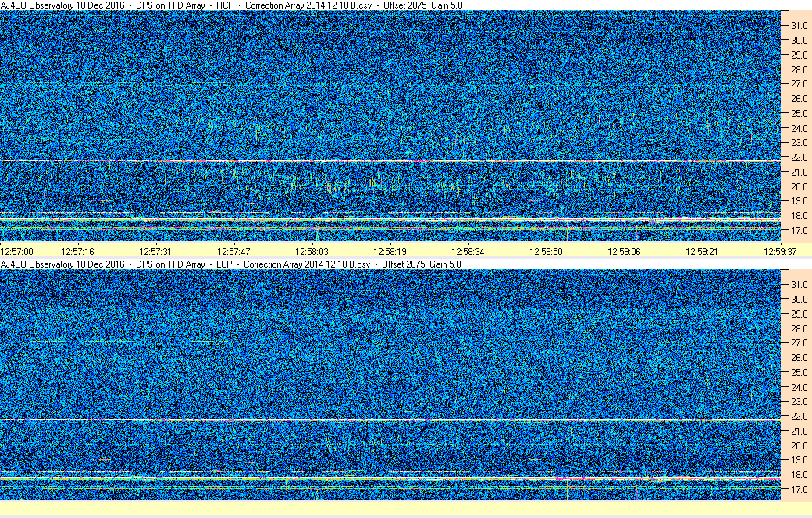The image size is (812, 518).
Task: Select 24.0 on the RCP frequency axis
Action: tap(799, 129)
